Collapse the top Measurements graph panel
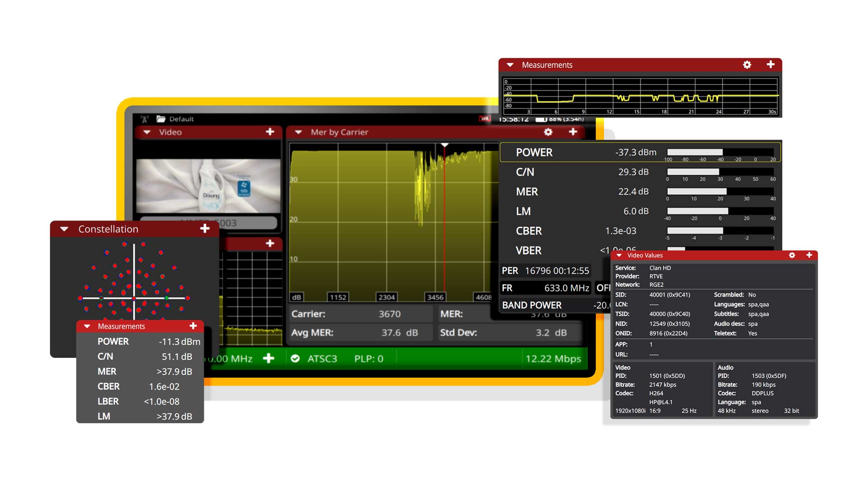 point(510,65)
